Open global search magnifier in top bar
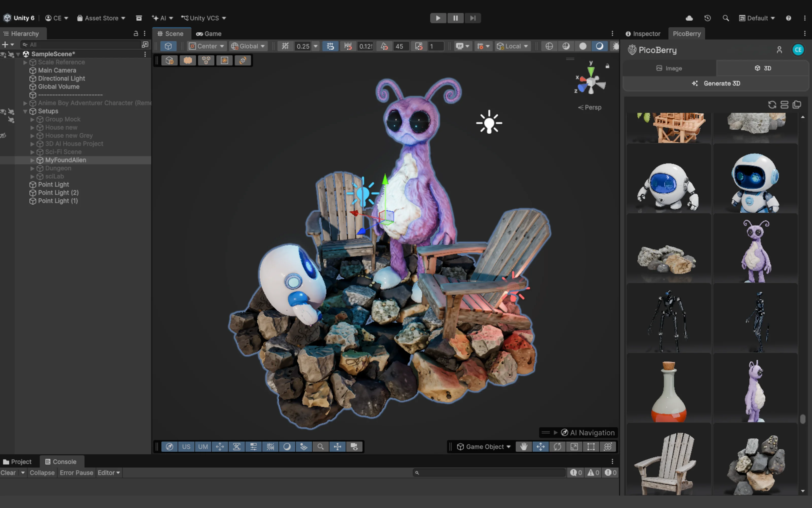The height and width of the screenshot is (508, 812). pyautogui.click(x=726, y=18)
